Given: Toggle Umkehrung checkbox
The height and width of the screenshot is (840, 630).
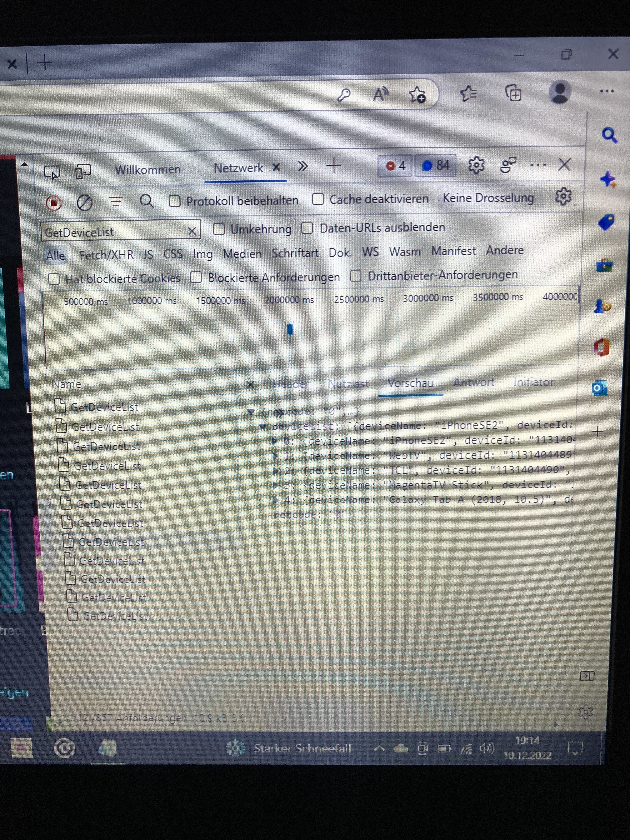Looking at the screenshot, I should pos(219,229).
